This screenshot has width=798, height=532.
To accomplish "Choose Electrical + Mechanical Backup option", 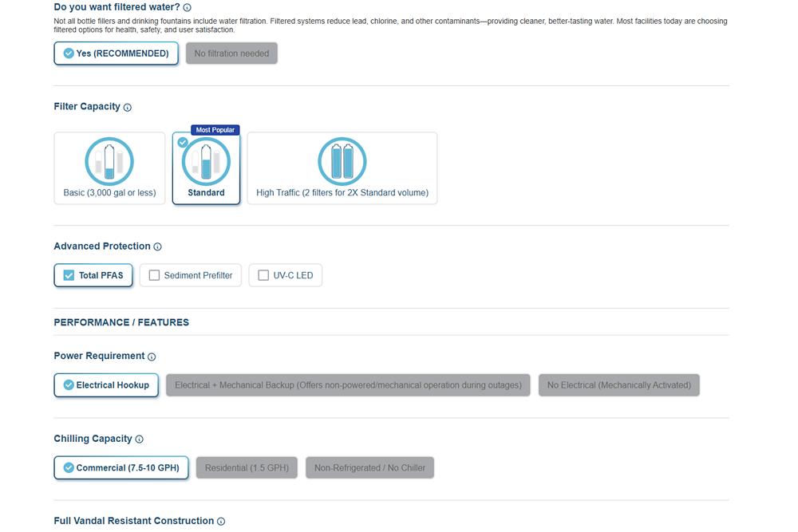I will (348, 385).
